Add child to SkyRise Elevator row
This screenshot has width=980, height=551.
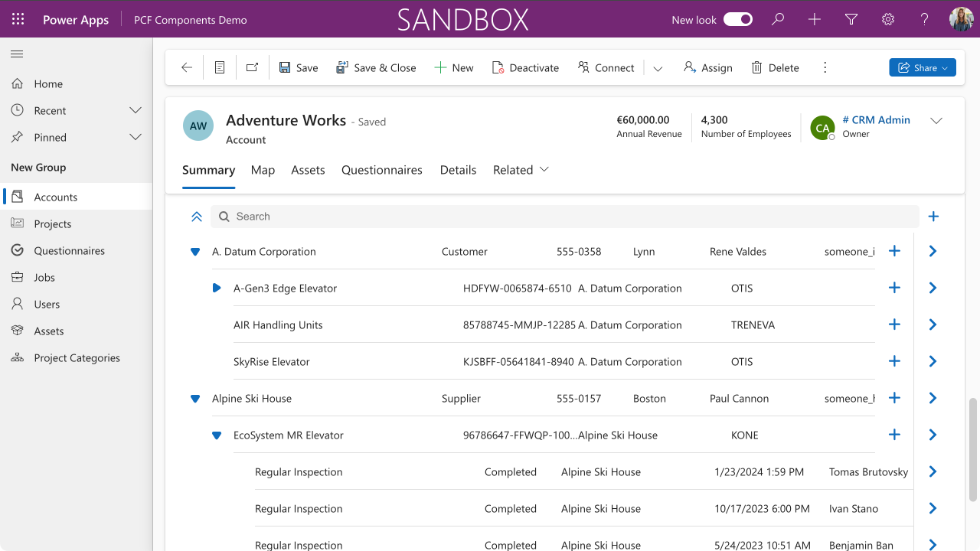point(894,361)
